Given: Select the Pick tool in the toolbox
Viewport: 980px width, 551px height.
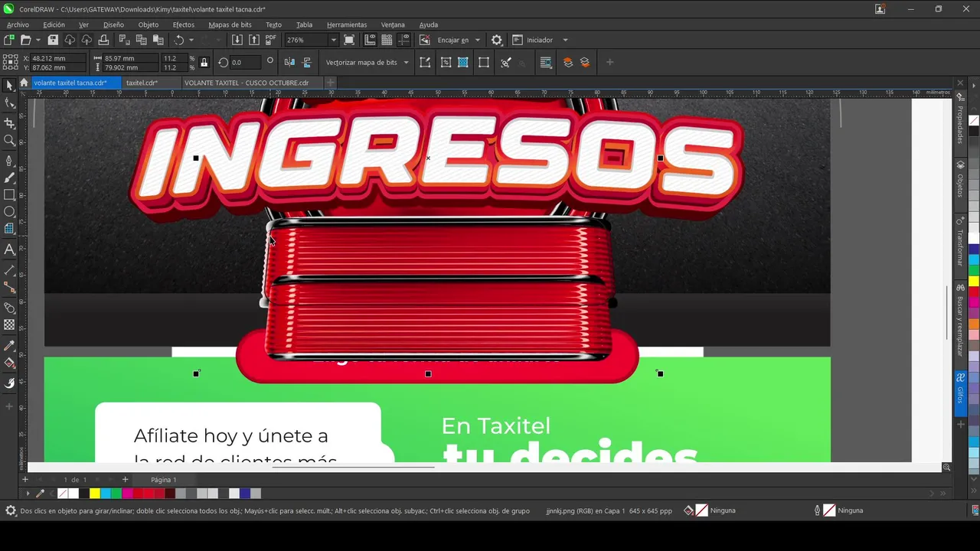Looking at the screenshot, I should (x=9, y=86).
